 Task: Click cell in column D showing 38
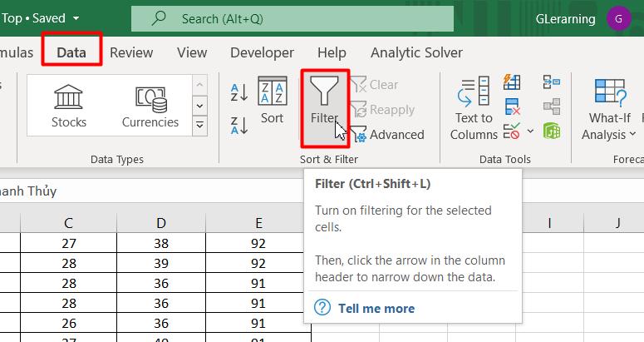(x=161, y=243)
